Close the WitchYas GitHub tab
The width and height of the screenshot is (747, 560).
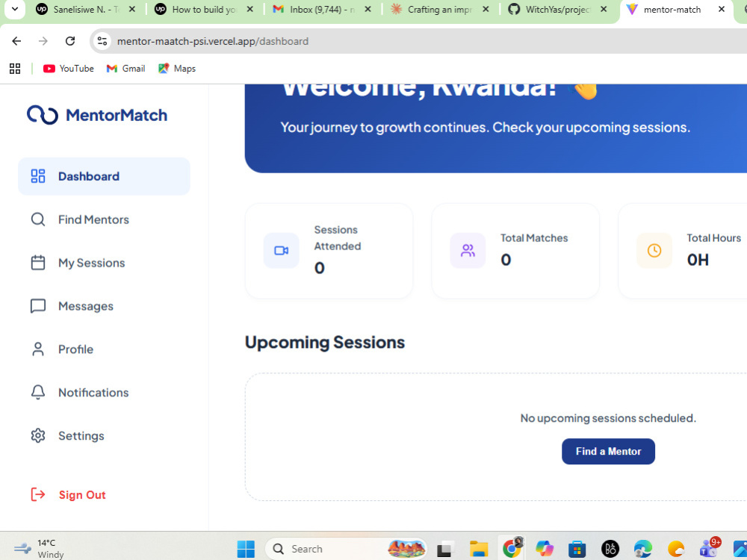click(x=604, y=9)
